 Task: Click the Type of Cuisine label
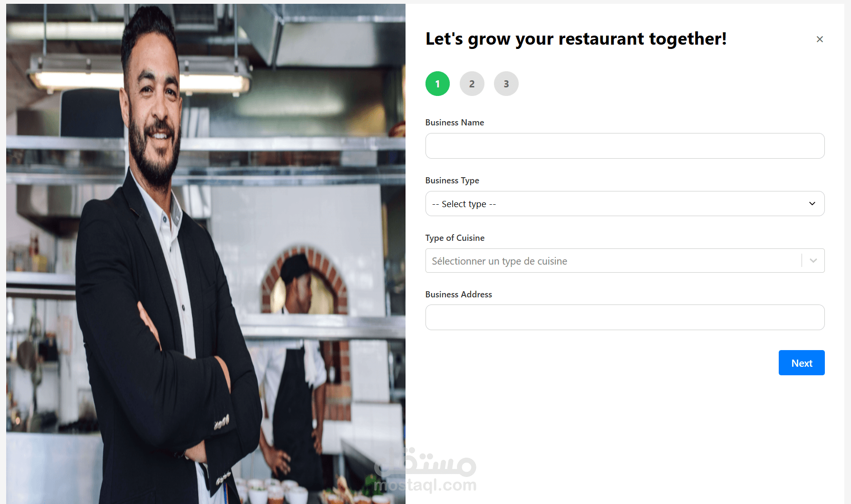click(455, 238)
